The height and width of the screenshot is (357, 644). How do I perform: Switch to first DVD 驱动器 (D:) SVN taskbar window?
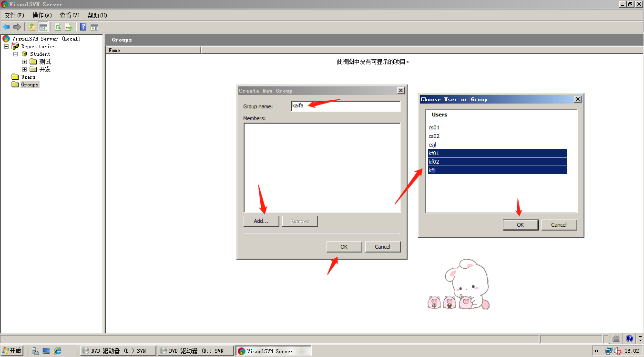point(118,351)
